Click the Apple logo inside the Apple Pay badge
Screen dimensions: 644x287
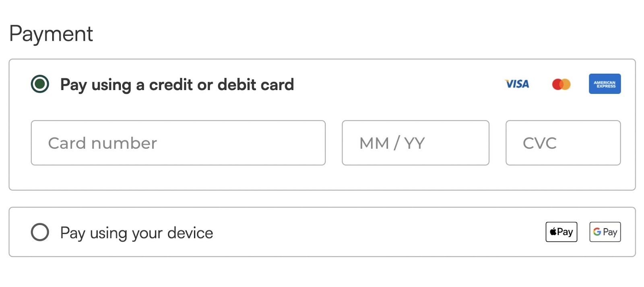pos(553,232)
